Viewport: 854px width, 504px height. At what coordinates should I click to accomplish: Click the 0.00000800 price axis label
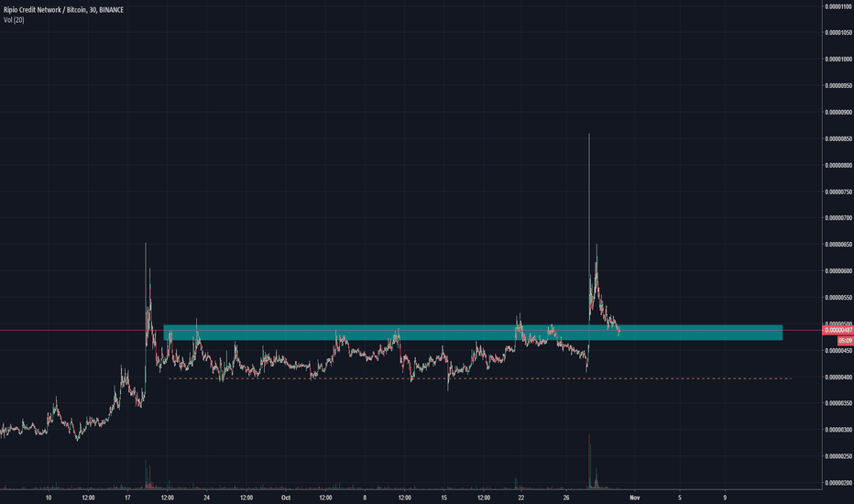[838, 165]
